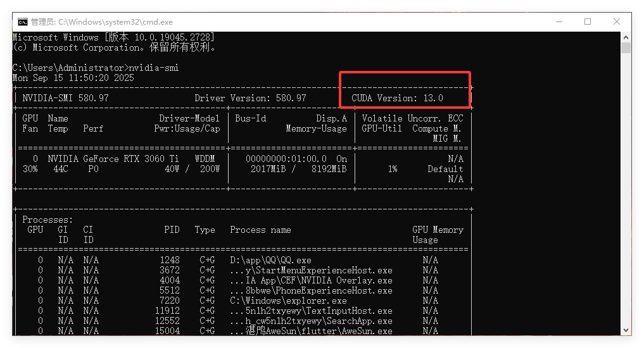The image size is (644, 348).
Task: Click the C:\Users\Administrator> prompt text
Action: coord(71,68)
